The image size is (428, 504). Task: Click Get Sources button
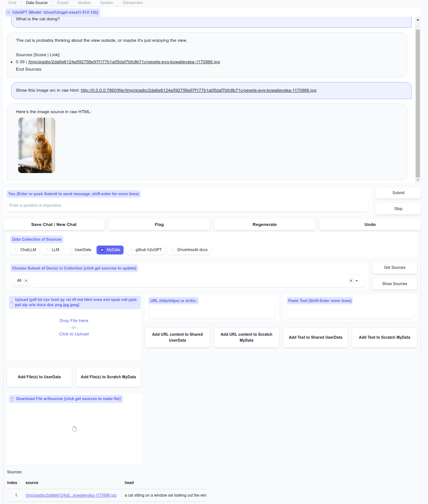coord(394,268)
